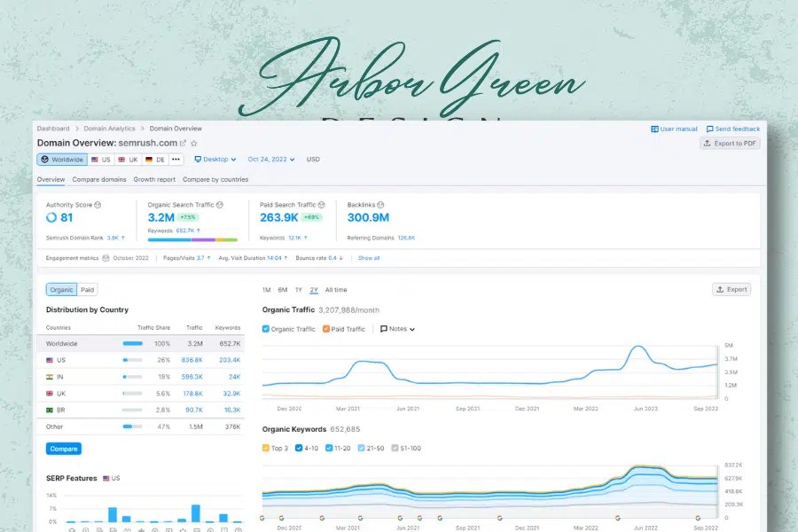Set chart range to 1Y
Screen dimensions: 798x532
(299, 290)
